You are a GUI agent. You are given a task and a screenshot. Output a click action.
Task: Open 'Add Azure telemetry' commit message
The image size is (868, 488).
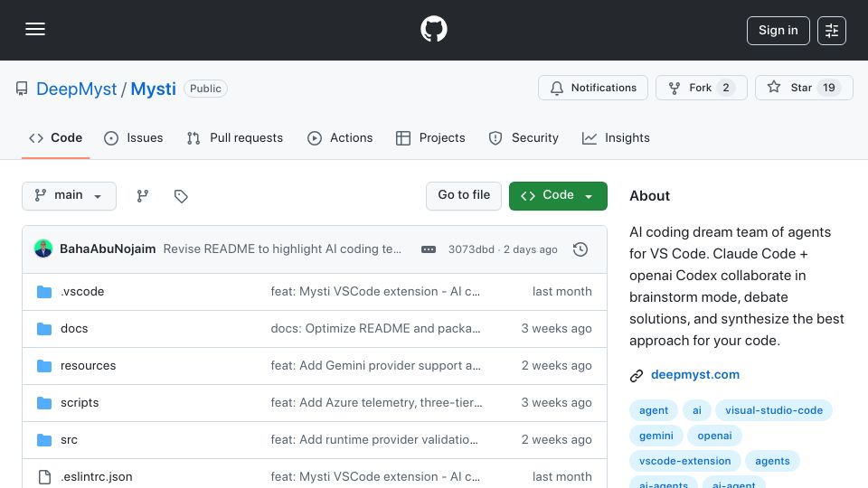376,403
